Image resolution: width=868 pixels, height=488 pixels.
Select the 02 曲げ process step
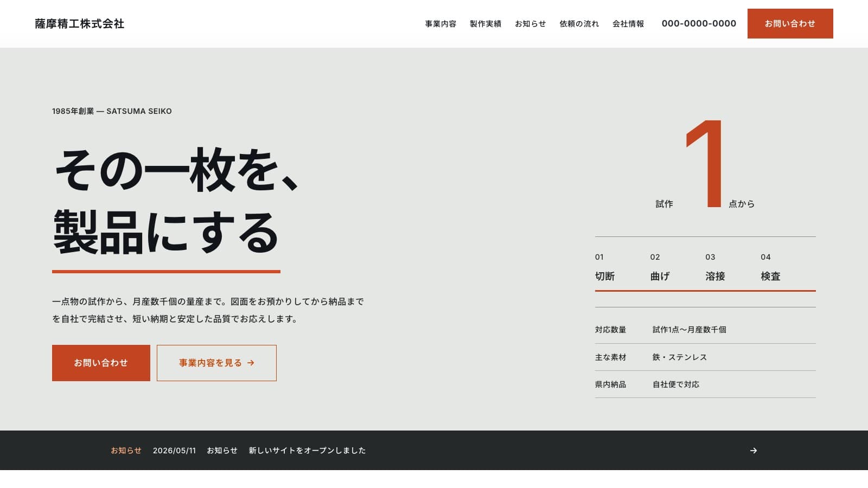click(660, 267)
